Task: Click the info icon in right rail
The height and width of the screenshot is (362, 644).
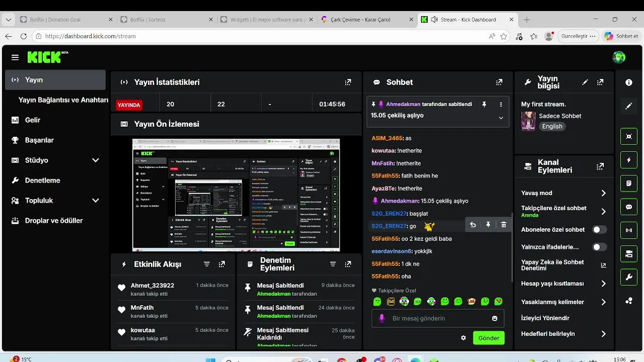Action: (x=629, y=82)
